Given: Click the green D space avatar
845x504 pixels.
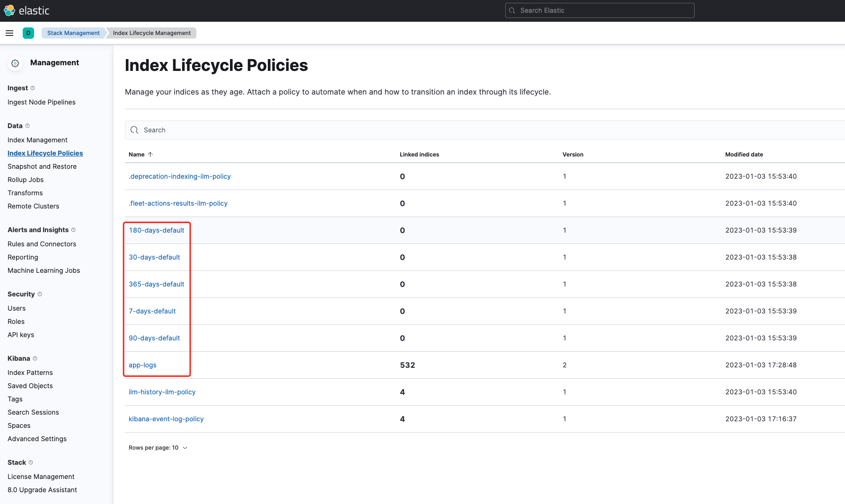Looking at the screenshot, I should [28, 33].
